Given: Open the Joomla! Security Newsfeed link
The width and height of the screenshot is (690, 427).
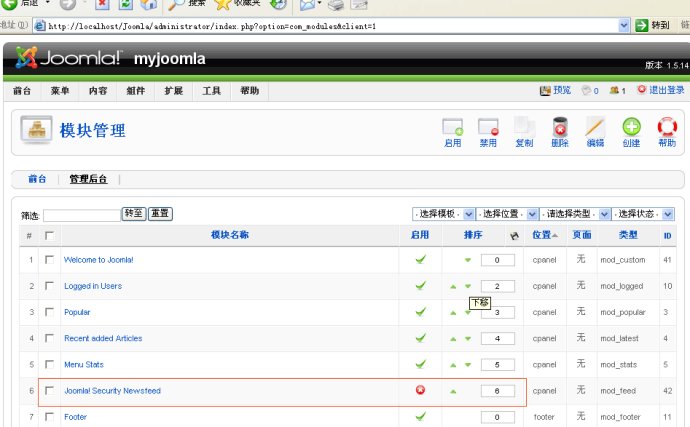Looking at the screenshot, I should click(x=112, y=390).
